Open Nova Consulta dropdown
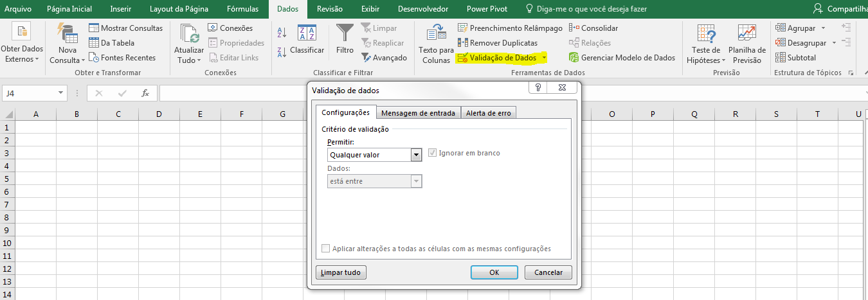 [x=67, y=44]
